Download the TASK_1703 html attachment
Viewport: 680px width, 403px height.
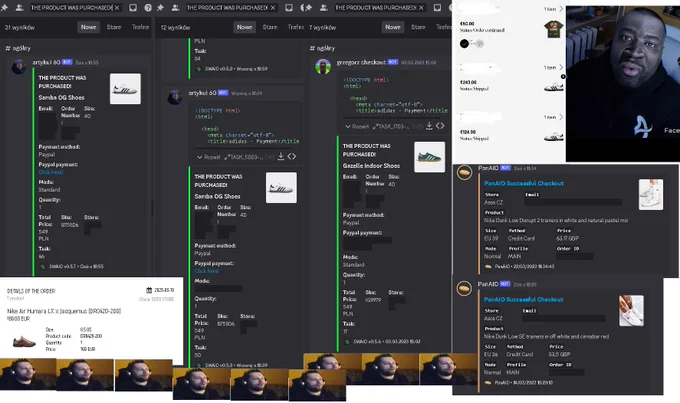point(429,126)
